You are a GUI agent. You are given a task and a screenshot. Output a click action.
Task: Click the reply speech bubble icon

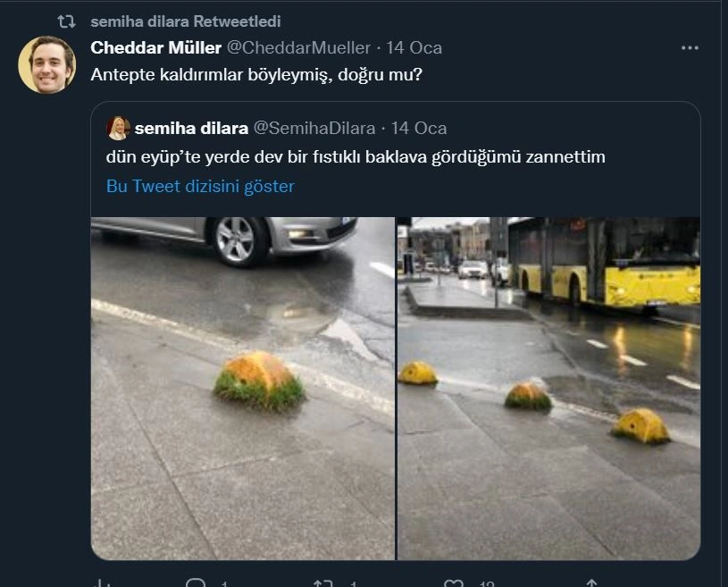click(195, 584)
